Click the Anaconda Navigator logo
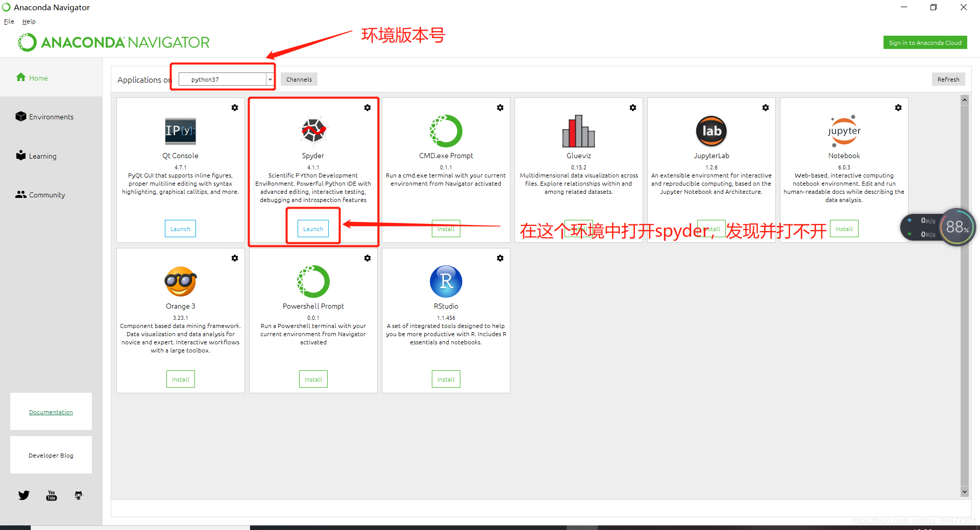This screenshot has height=530, width=980. [113, 42]
